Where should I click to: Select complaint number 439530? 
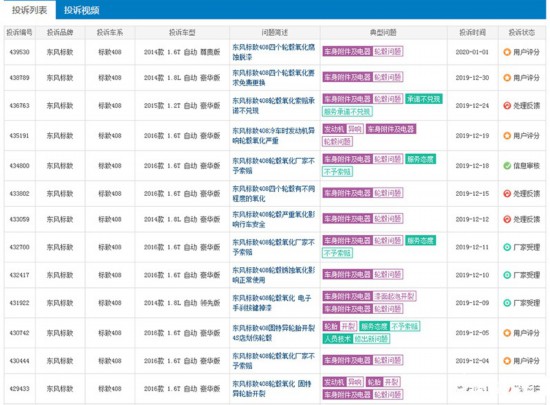[20, 52]
